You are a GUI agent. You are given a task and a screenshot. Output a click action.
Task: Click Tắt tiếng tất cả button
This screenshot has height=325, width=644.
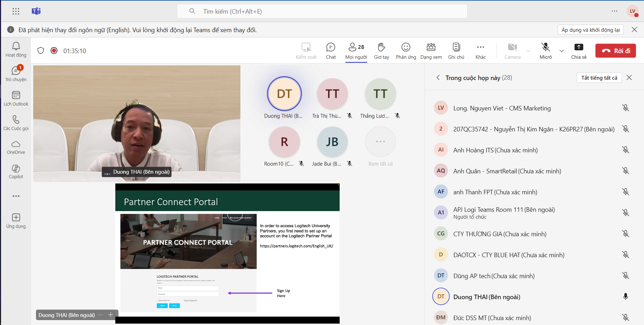click(599, 78)
